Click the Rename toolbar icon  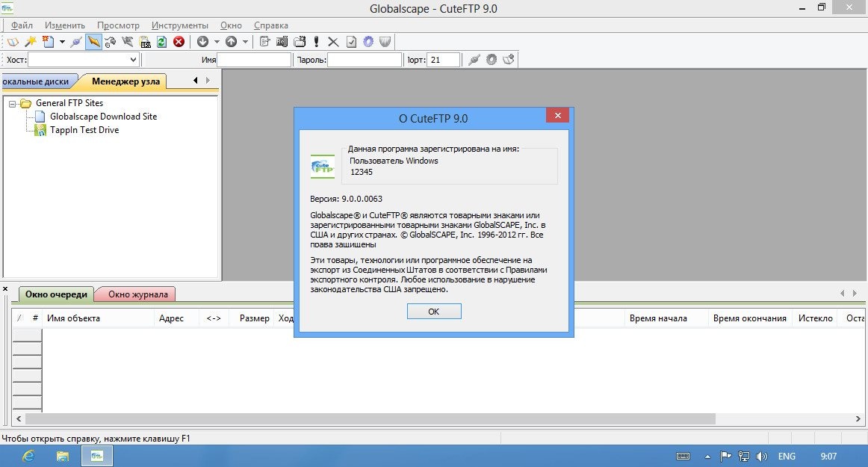tap(282, 42)
